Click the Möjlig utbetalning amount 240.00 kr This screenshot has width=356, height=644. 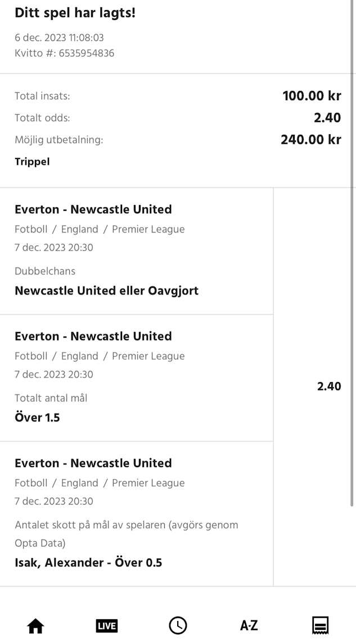click(310, 140)
